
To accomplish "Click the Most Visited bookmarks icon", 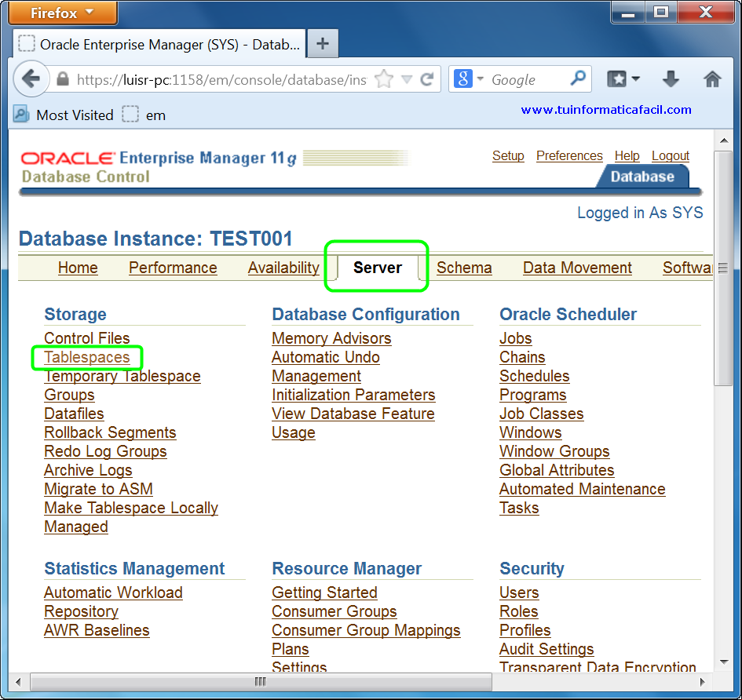I will 21,115.
